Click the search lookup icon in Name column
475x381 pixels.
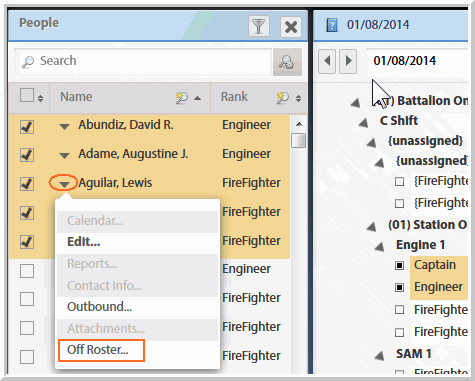pos(182,98)
